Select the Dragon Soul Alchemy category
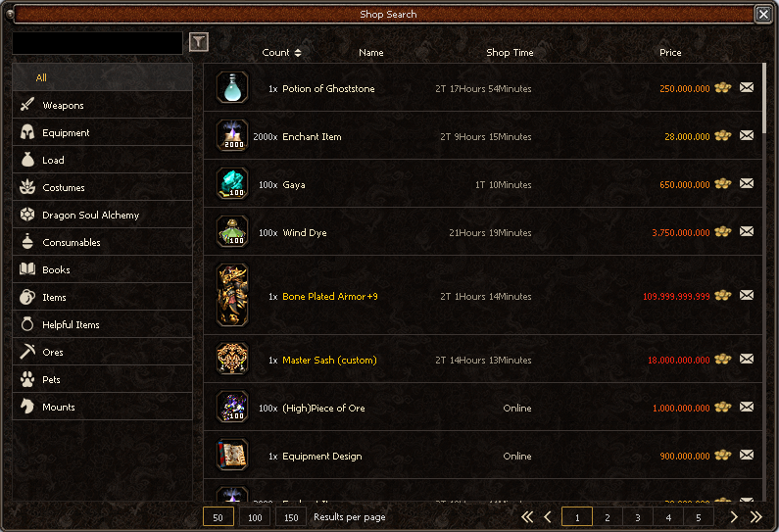 click(x=102, y=215)
